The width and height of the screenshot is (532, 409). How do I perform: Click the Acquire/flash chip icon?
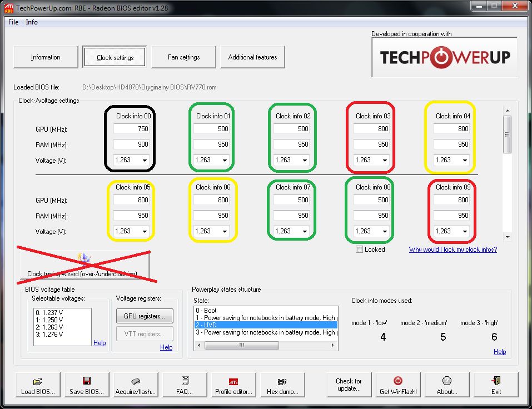click(x=136, y=381)
